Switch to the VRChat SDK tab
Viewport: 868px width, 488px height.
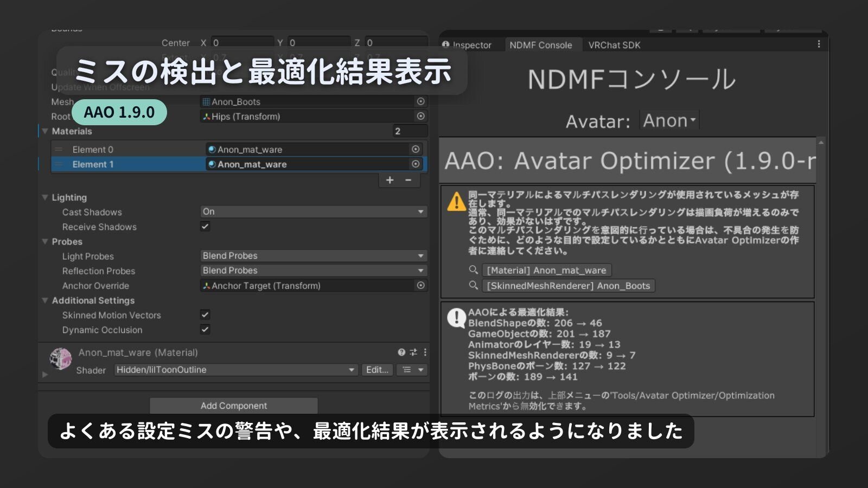(614, 45)
